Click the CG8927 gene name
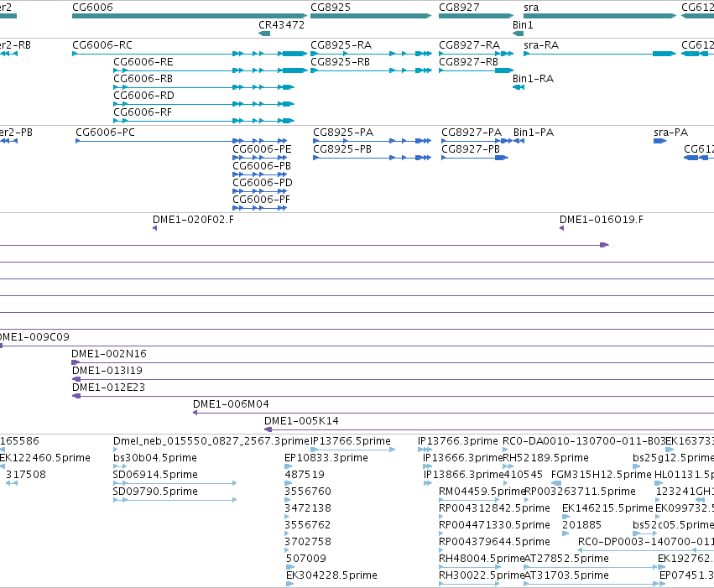 coord(459,8)
